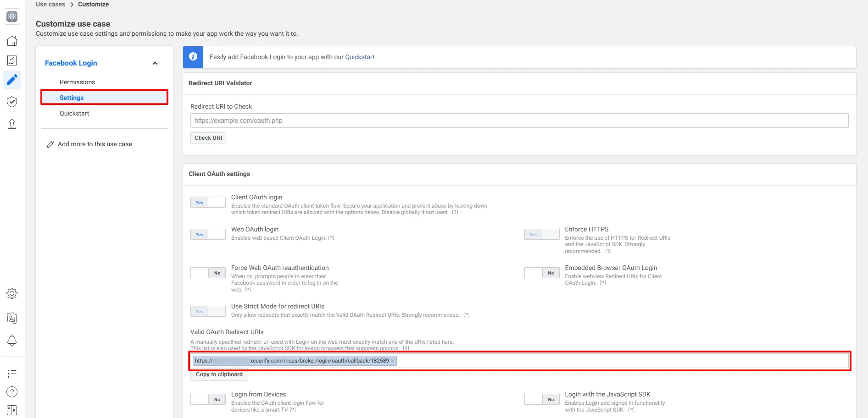Select the App roles icon in sidebar
The image size is (868, 418).
12,318
